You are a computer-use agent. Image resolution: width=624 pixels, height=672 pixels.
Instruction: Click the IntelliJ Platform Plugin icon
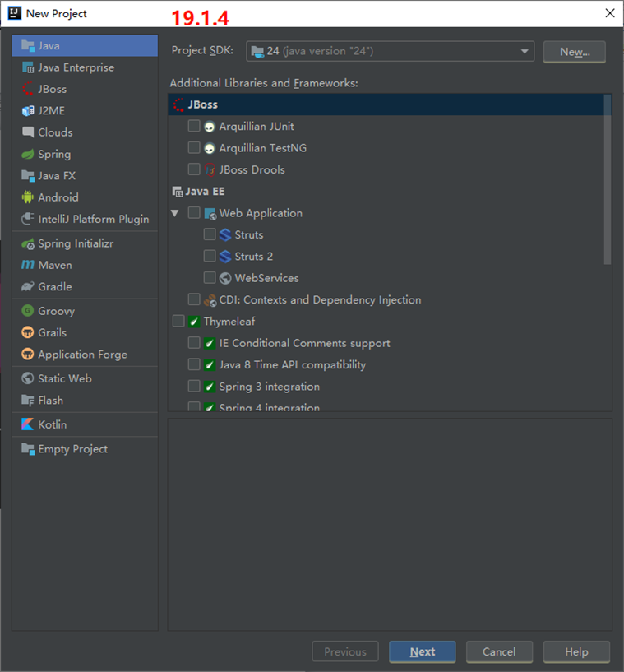[x=28, y=219]
